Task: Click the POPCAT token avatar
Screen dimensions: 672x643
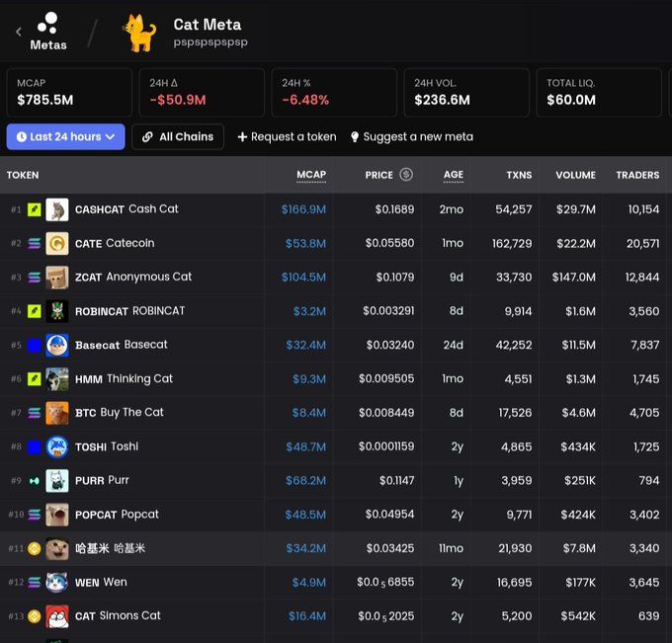Action: [57, 515]
